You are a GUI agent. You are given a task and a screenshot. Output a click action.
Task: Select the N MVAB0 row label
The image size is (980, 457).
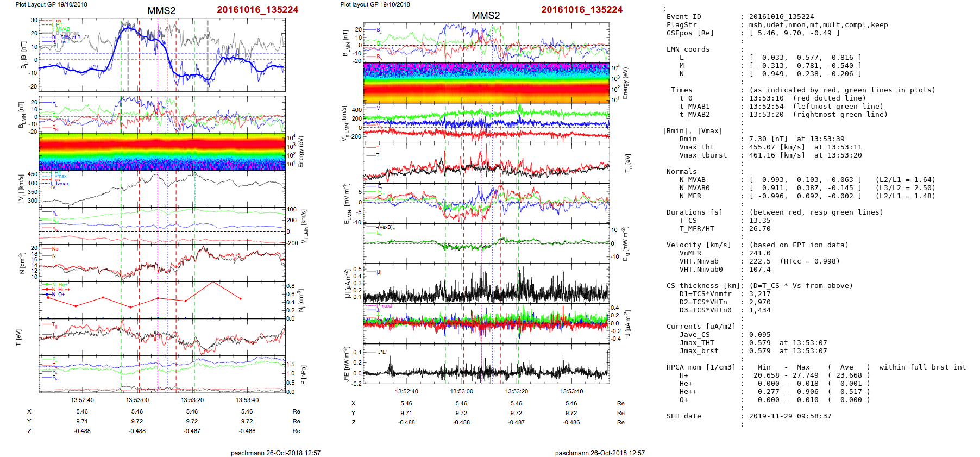click(694, 188)
